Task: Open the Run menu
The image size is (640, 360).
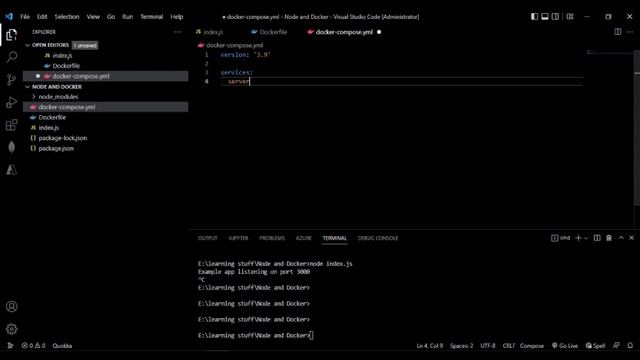Action: pos(127,17)
